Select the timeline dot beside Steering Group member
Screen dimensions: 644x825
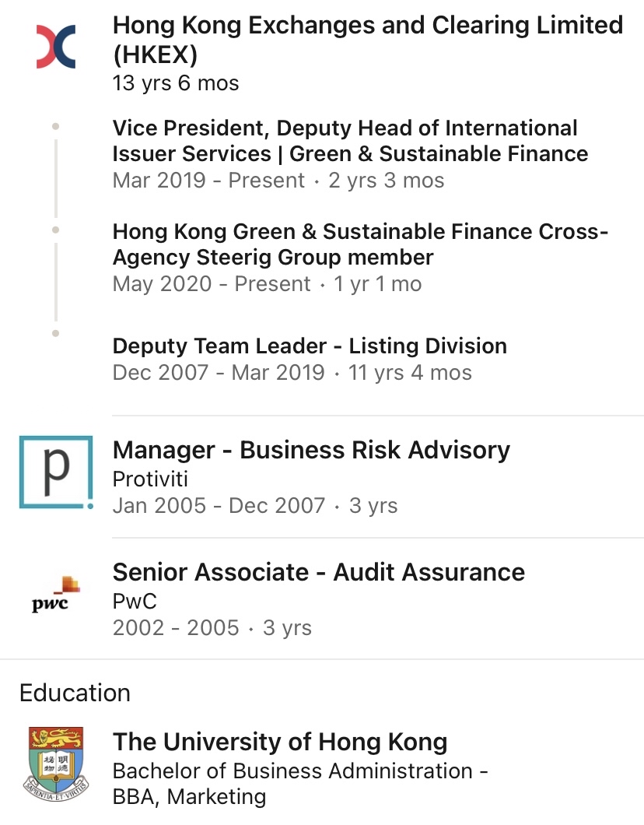(56, 230)
